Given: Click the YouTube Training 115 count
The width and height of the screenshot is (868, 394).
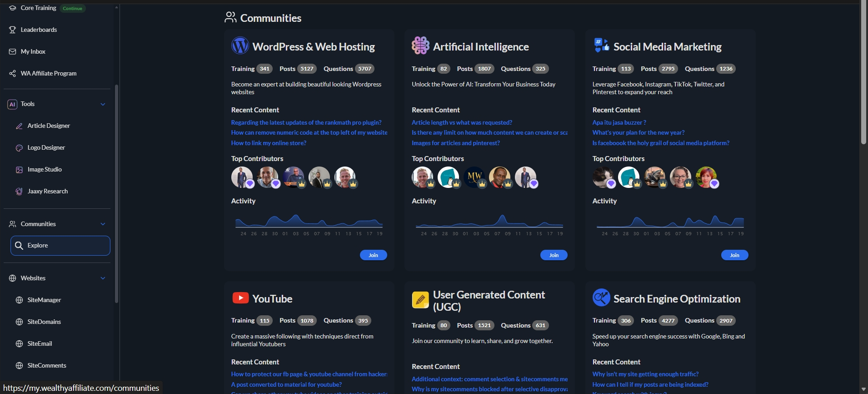Looking at the screenshot, I should pos(264,321).
